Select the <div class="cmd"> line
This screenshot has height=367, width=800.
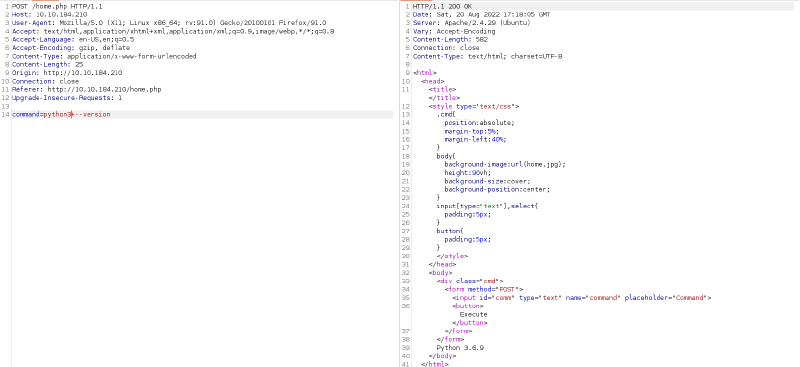pos(470,281)
